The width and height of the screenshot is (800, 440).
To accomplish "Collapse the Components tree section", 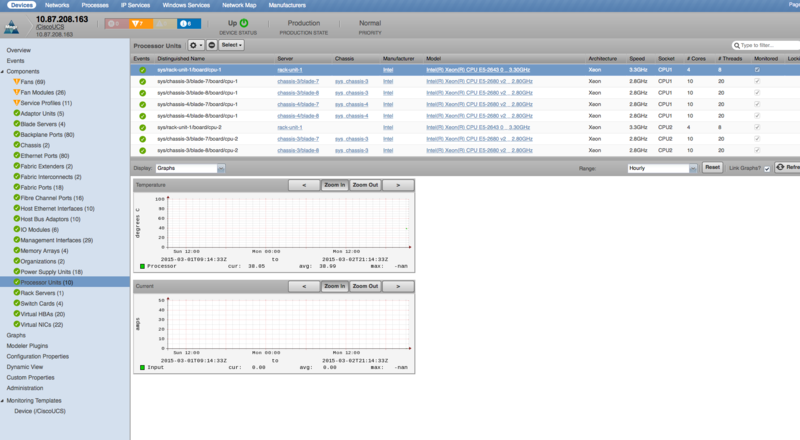I will point(3,71).
